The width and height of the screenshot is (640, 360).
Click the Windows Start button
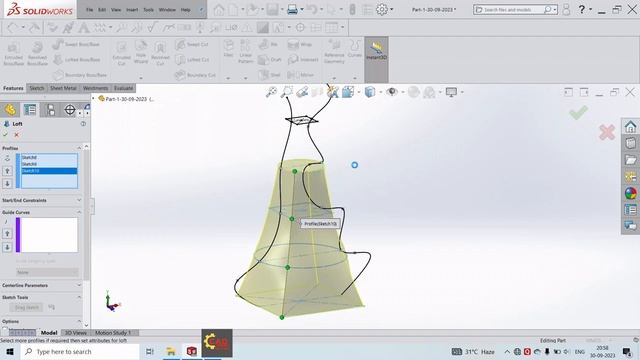click(x=10, y=351)
